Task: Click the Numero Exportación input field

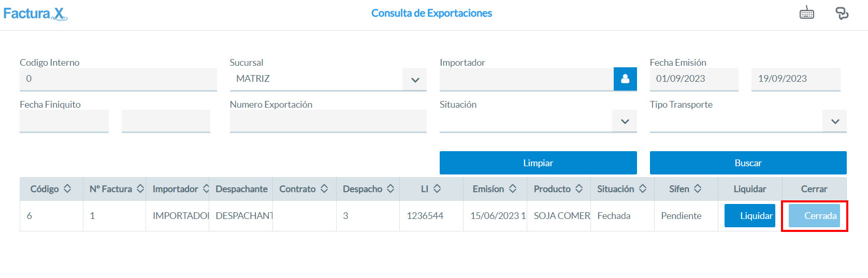Action: point(328,121)
